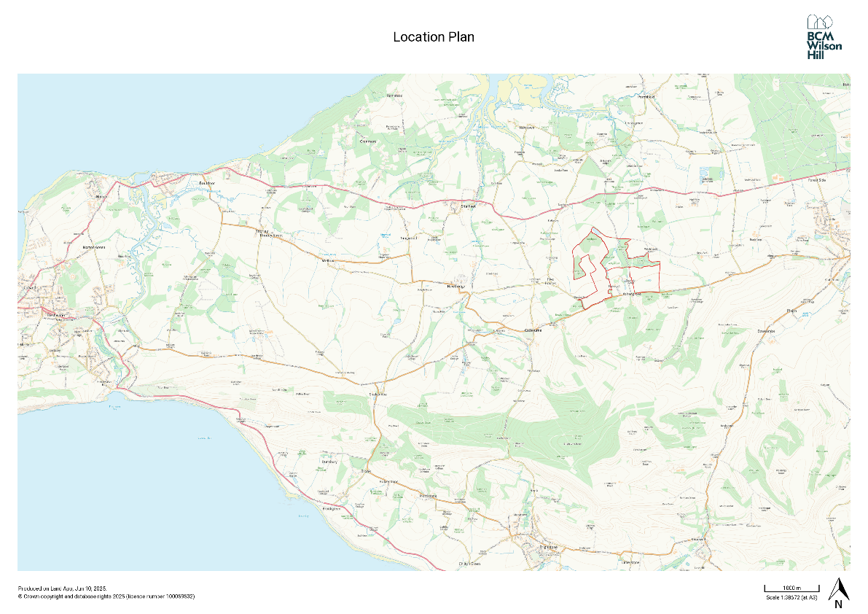Click the north arrow compass symbol
Screen dimensions: 868x614
pos(839,594)
